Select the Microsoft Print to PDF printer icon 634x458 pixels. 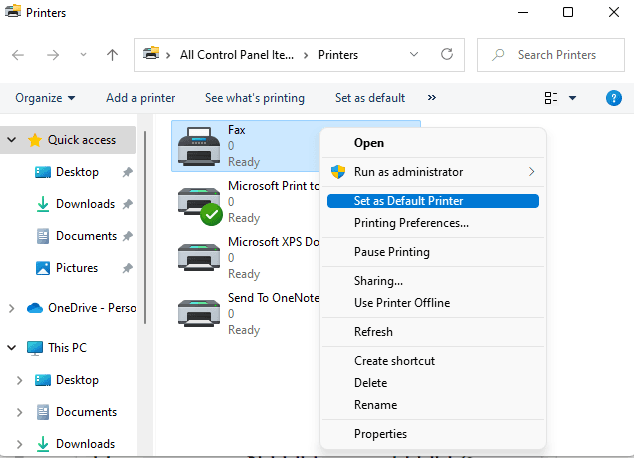tap(198, 202)
